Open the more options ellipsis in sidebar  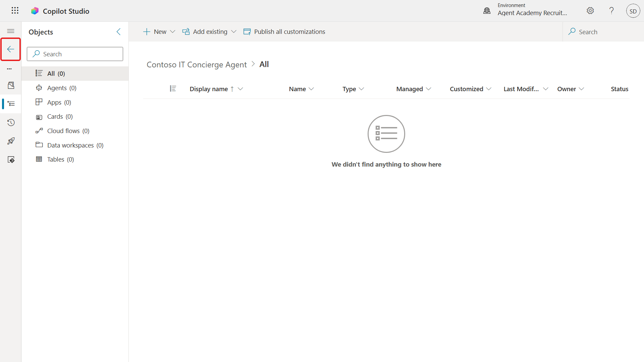click(x=9, y=69)
